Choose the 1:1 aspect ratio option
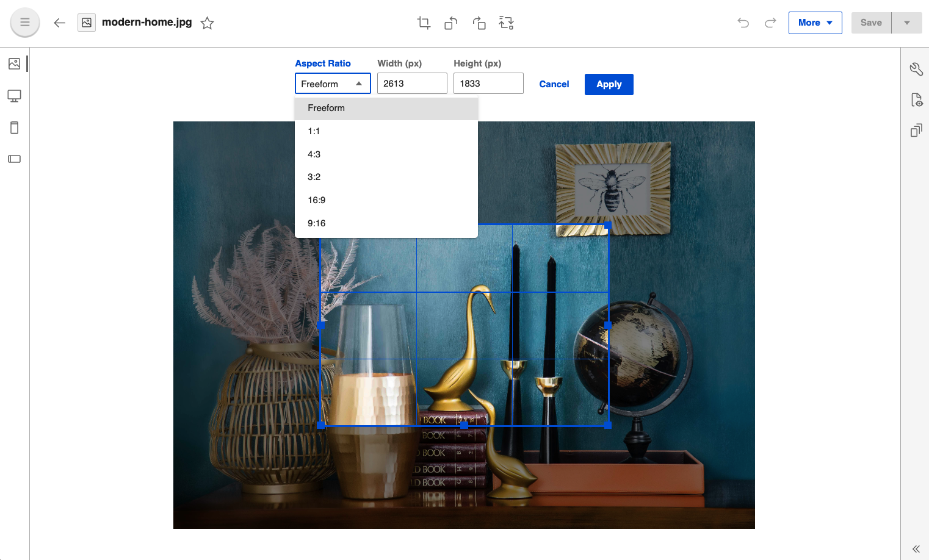929x560 pixels. (313, 131)
